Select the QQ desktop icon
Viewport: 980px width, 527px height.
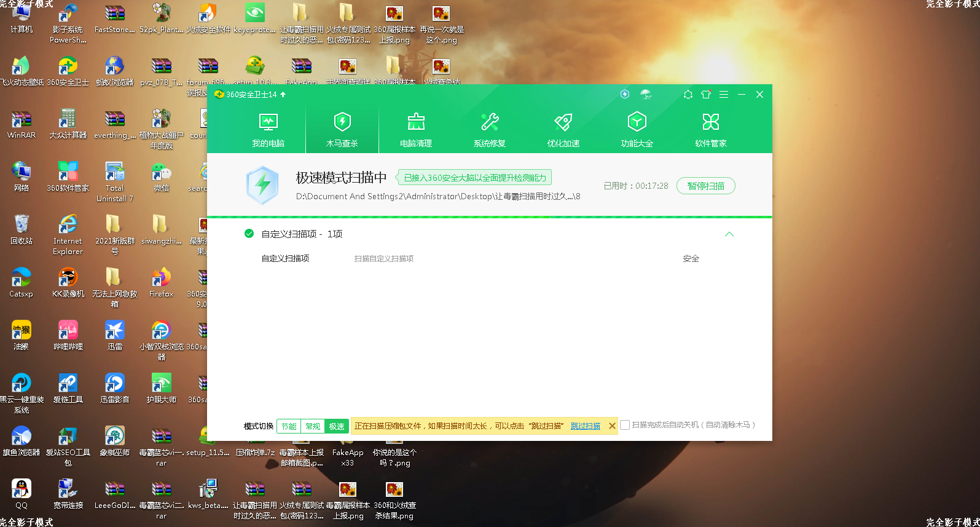22,494
